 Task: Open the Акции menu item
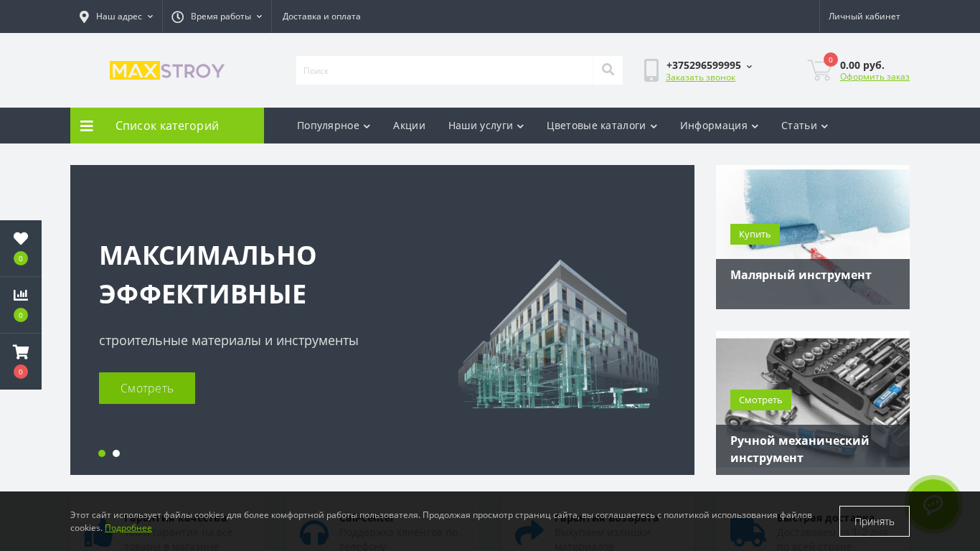[409, 126]
